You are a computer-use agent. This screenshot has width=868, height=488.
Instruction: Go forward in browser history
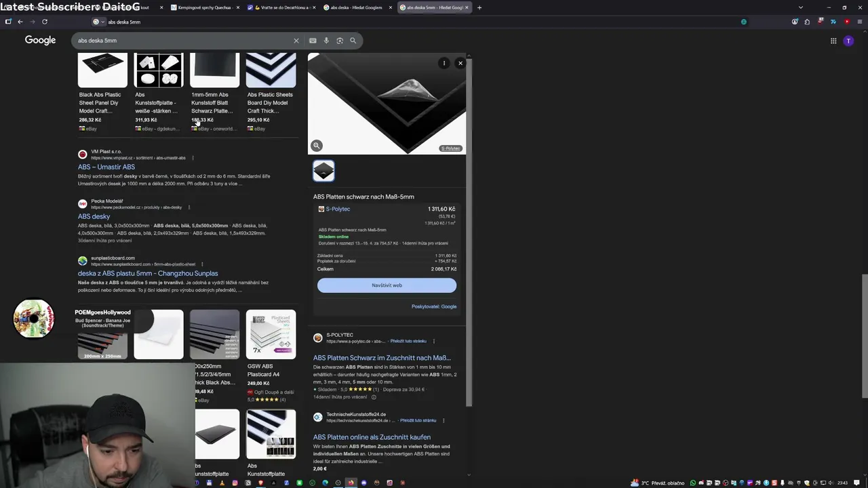tap(33, 22)
